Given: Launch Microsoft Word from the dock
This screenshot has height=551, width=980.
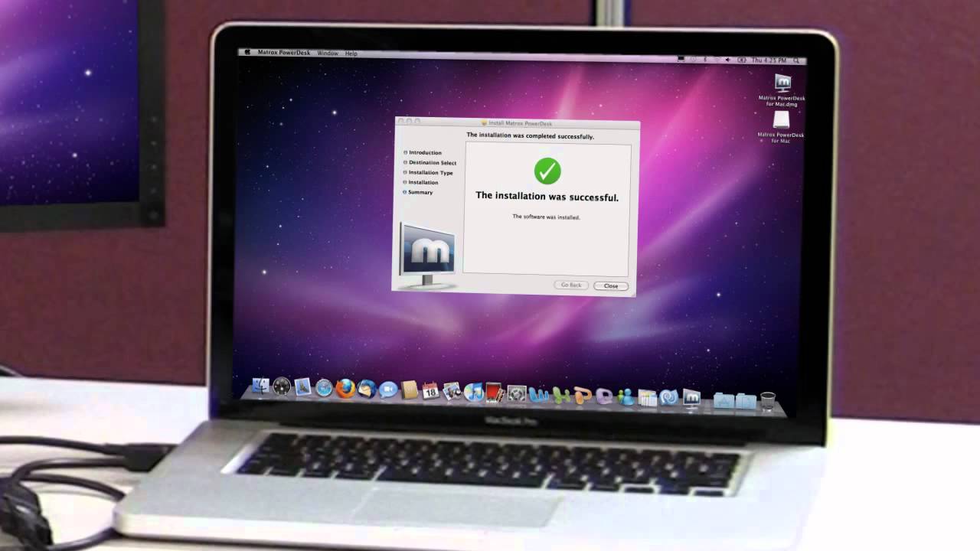Looking at the screenshot, I should pyautogui.click(x=539, y=395).
